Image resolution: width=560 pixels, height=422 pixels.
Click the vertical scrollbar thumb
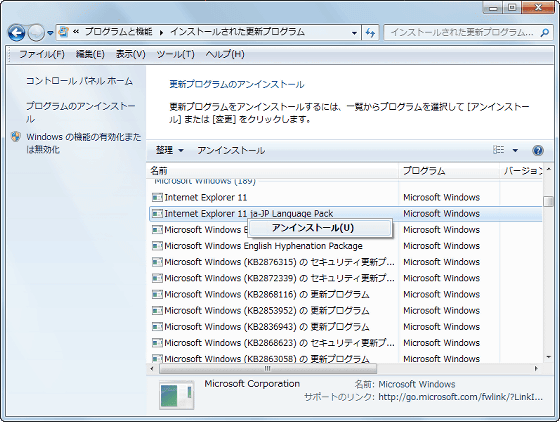coord(548,201)
